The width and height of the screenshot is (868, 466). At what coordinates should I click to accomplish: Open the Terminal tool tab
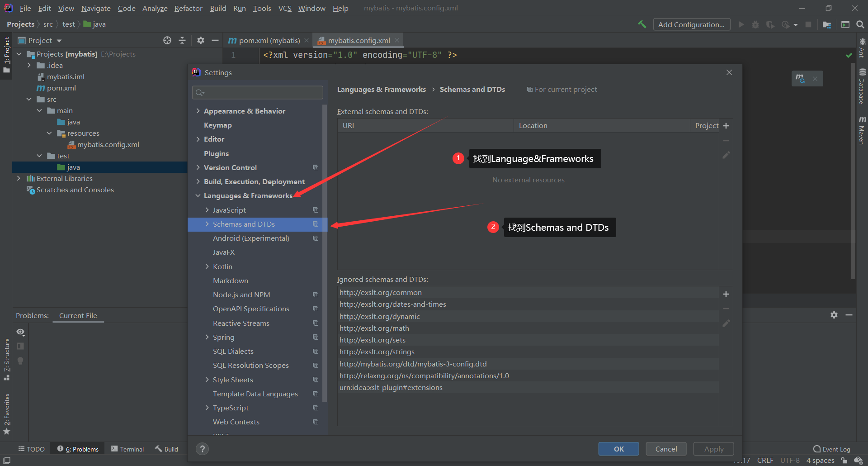pos(127,449)
